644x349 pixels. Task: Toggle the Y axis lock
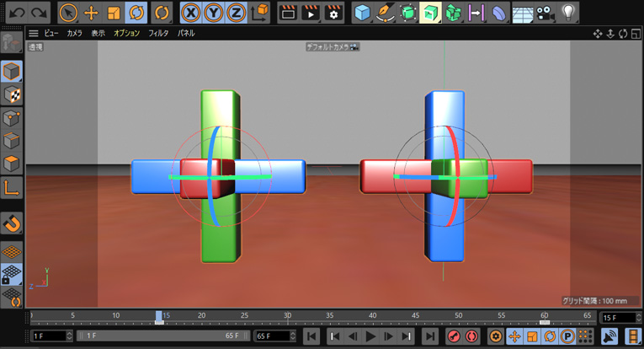pyautogui.click(x=214, y=13)
